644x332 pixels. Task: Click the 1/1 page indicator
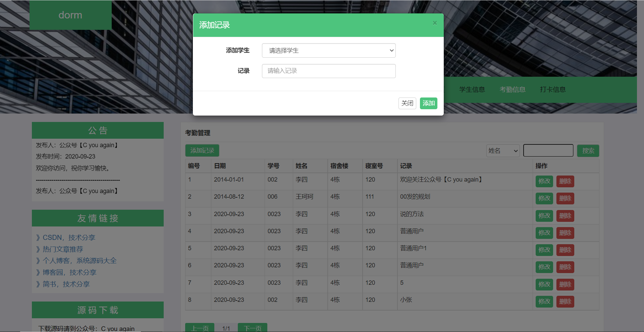(226, 329)
